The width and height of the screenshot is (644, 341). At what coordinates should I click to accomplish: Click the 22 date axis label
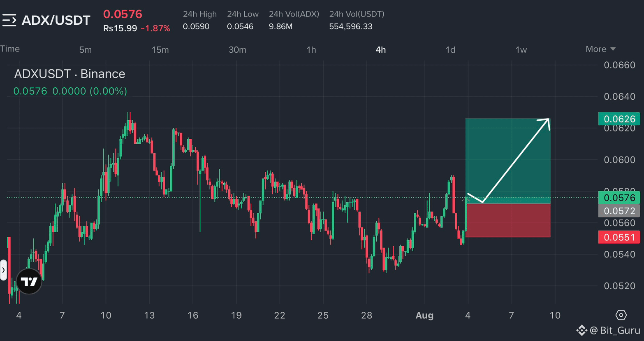click(280, 315)
